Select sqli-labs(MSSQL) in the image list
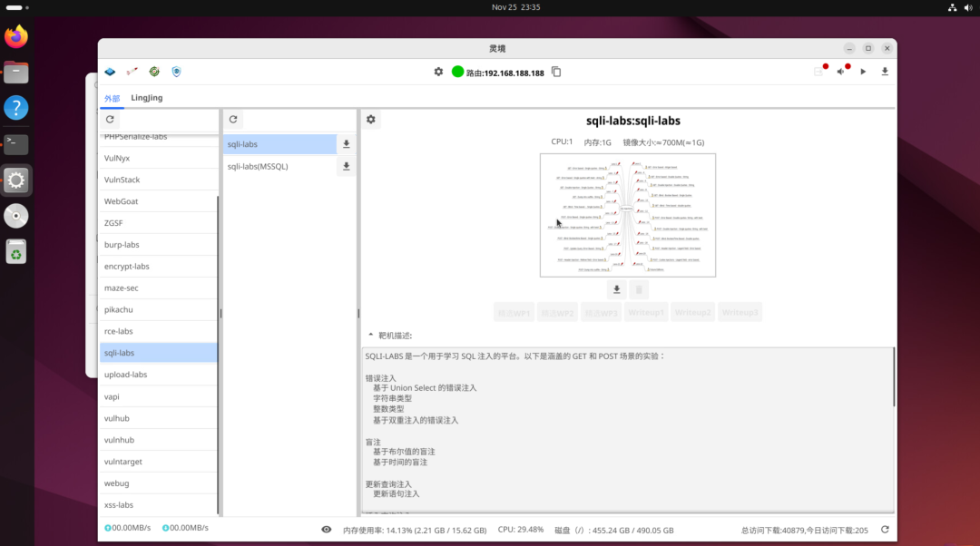The image size is (980, 546). coord(280,167)
